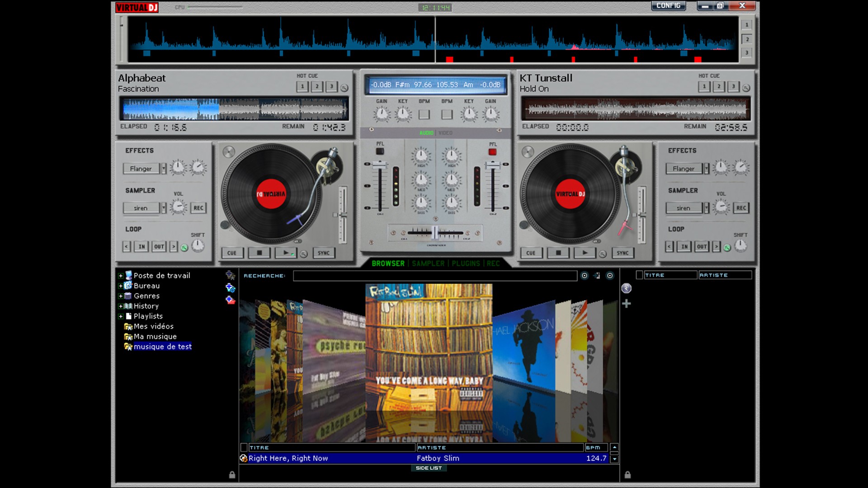This screenshot has height=488, width=868.
Task: Click the loop IN icon on right deck
Action: tap(684, 247)
